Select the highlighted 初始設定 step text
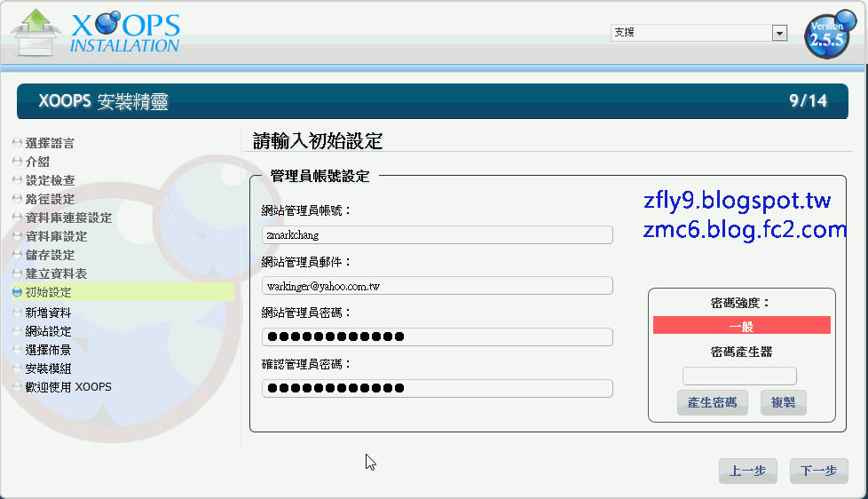The image size is (868, 499). [48, 292]
